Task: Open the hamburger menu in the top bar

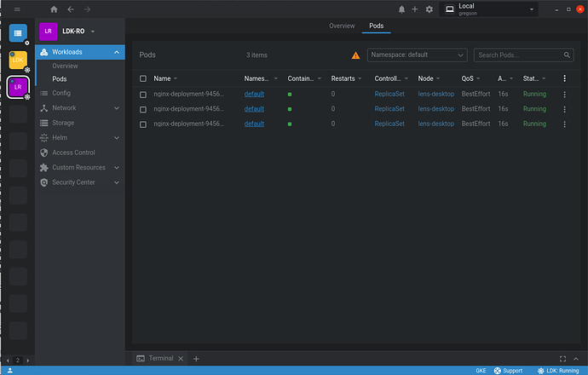Action: click(18, 9)
